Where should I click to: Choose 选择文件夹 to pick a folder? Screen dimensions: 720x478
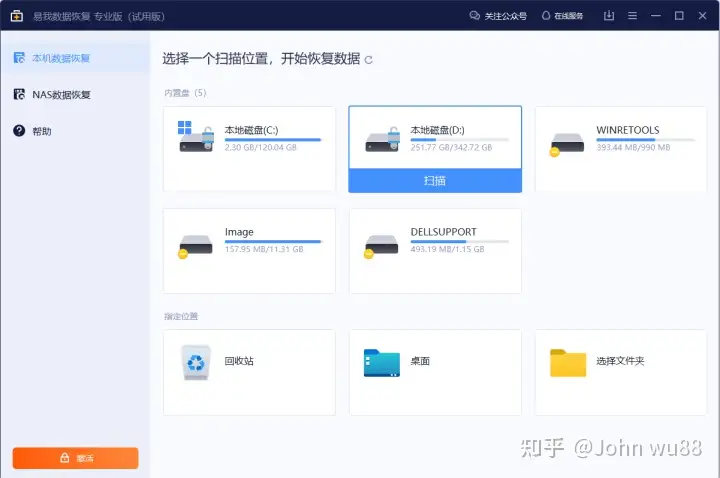click(621, 372)
